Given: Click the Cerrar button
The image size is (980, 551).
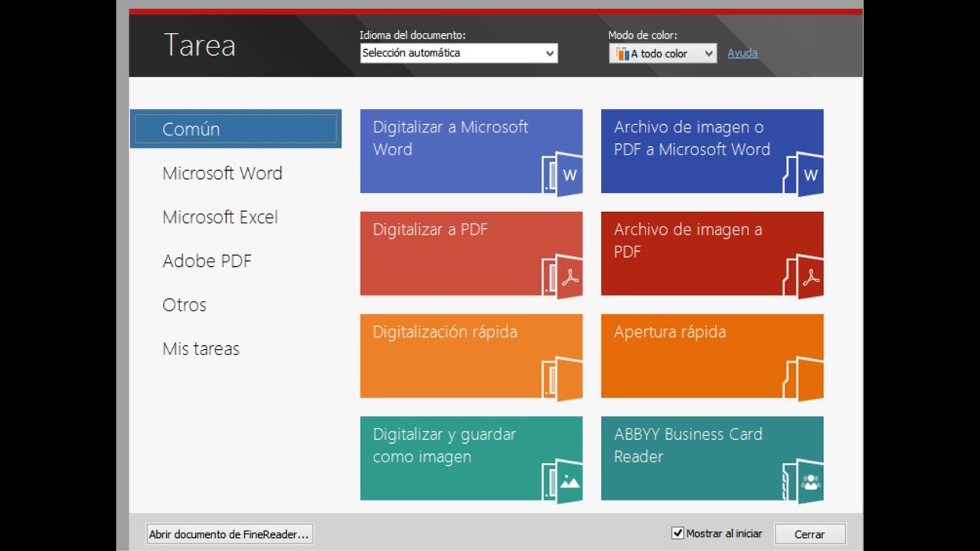Looking at the screenshot, I should coord(810,534).
